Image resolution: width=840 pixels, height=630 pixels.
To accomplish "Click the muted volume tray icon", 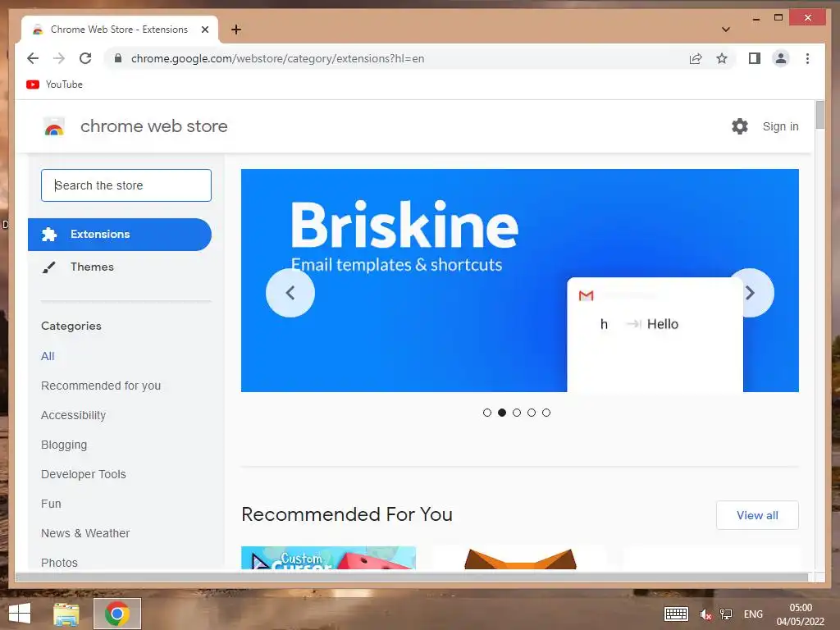I will click(705, 614).
